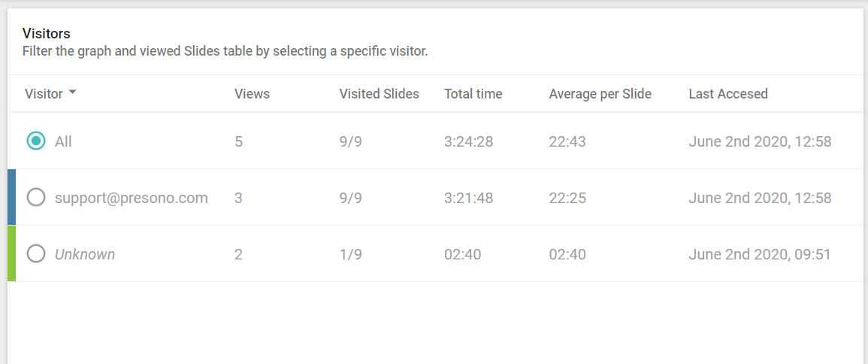Click blue color bar for support@presono.com
This screenshot has height=364, width=868.
pos(11,197)
